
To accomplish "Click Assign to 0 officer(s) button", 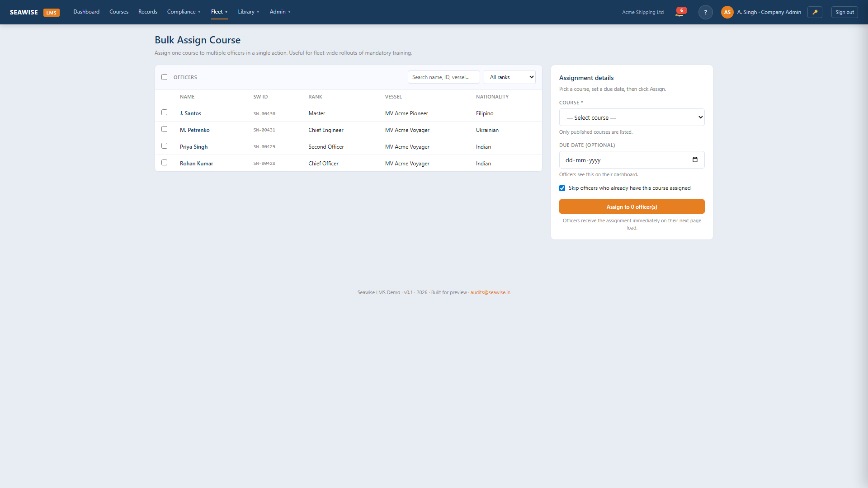I will 632,206.
